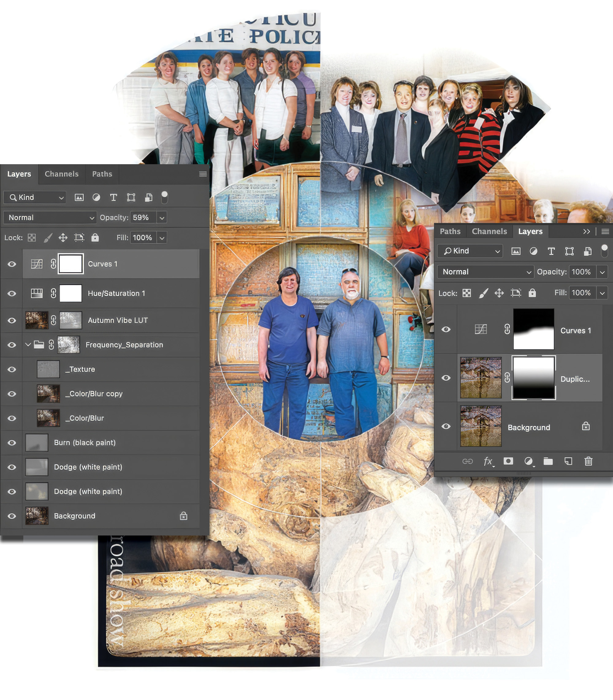
Task: Filter adjustment layers in left Layers panel
Action: coord(97,197)
